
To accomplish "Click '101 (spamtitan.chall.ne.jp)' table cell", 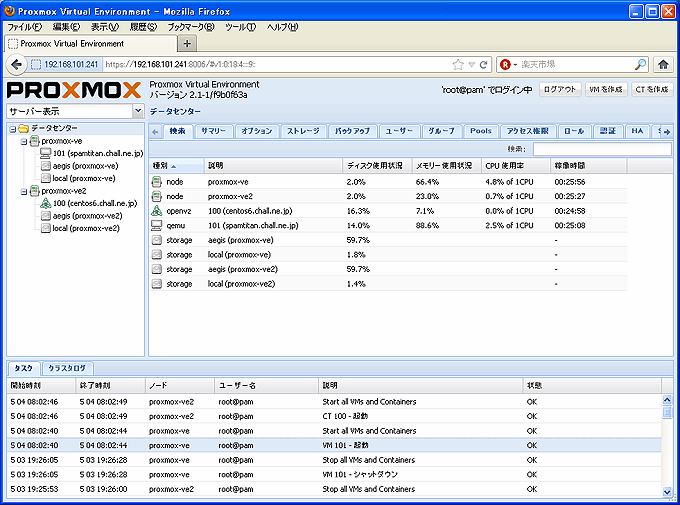I will tap(253, 226).
